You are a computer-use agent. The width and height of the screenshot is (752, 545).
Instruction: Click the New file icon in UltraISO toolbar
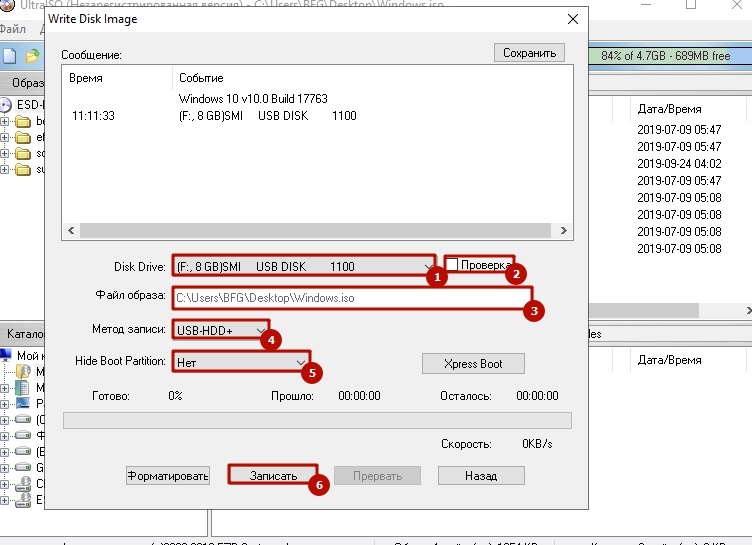tap(10, 56)
